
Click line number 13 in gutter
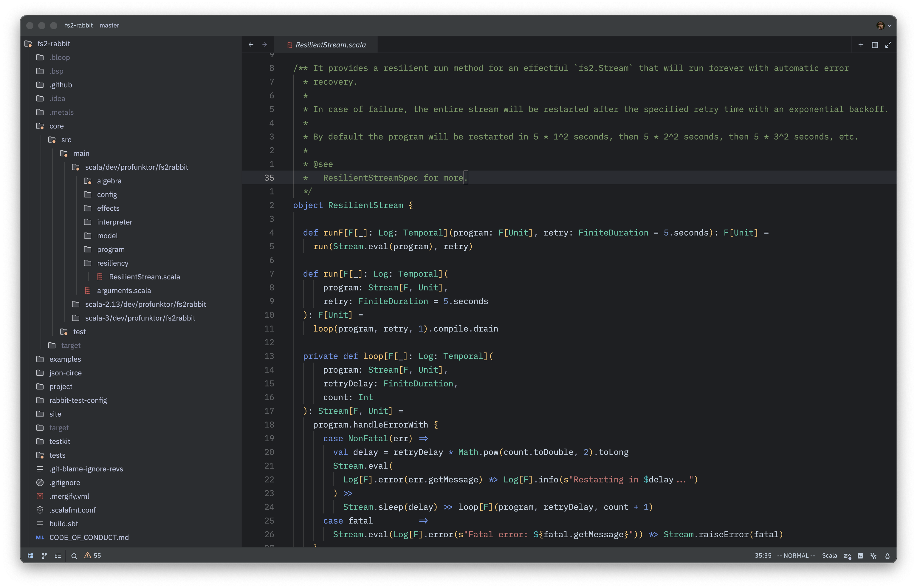coord(269,356)
